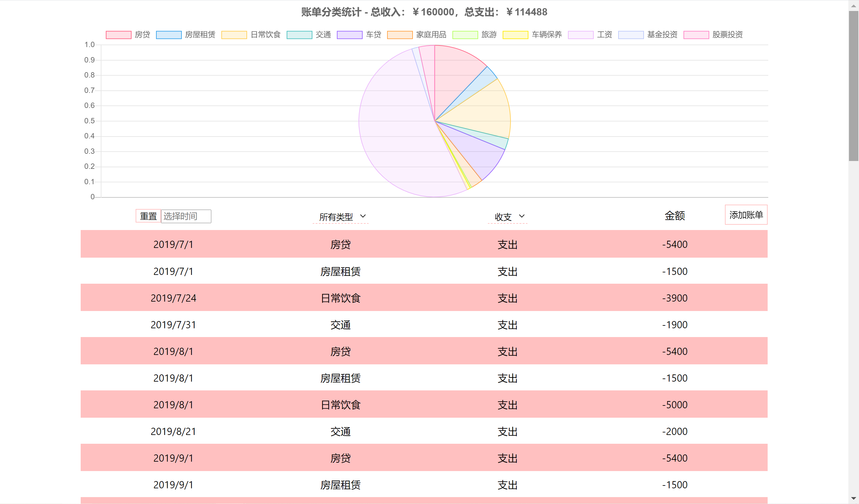The height and width of the screenshot is (504, 859).
Task: Hide the 旅游 category in the legend
Action: (x=465, y=35)
